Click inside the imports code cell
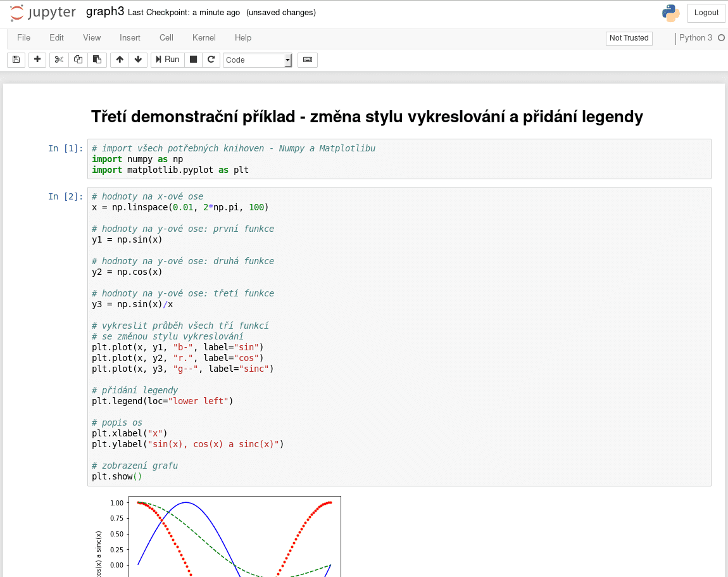 point(399,159)
